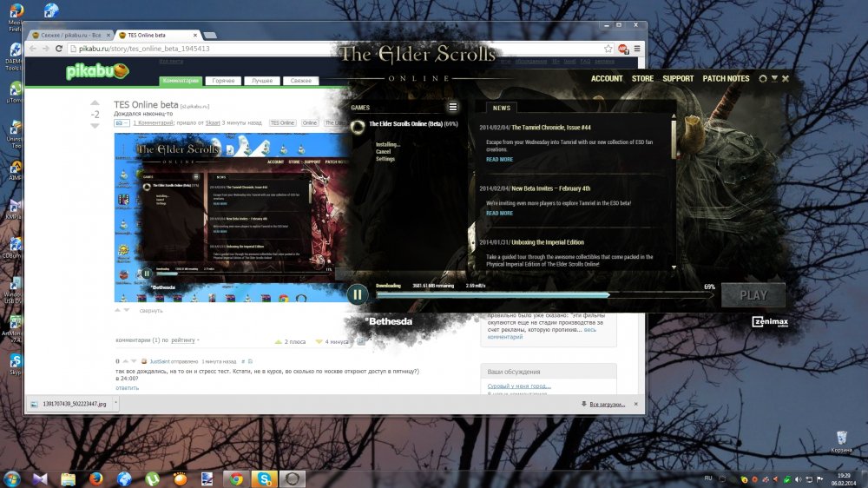868x488 pixels.
Task: Open the Windows Start menu
Action: (x=11, y=479)
